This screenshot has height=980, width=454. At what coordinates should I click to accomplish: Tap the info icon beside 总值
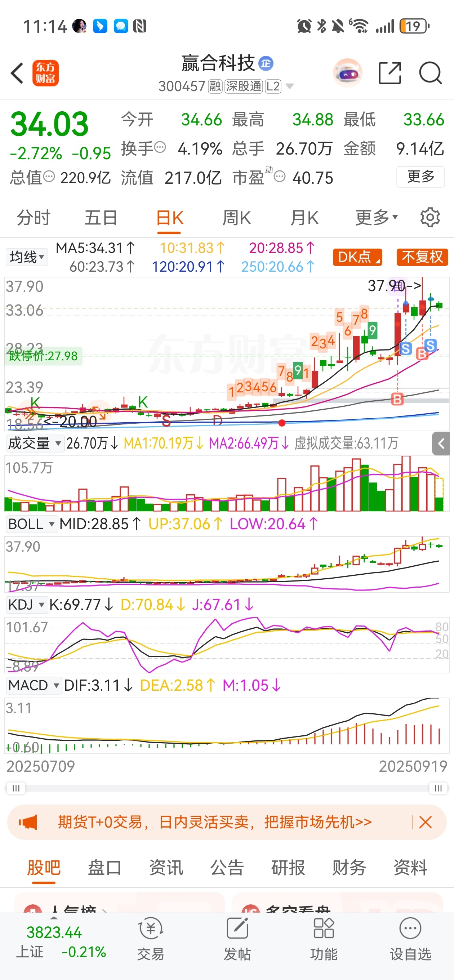[x=49, y=177]
